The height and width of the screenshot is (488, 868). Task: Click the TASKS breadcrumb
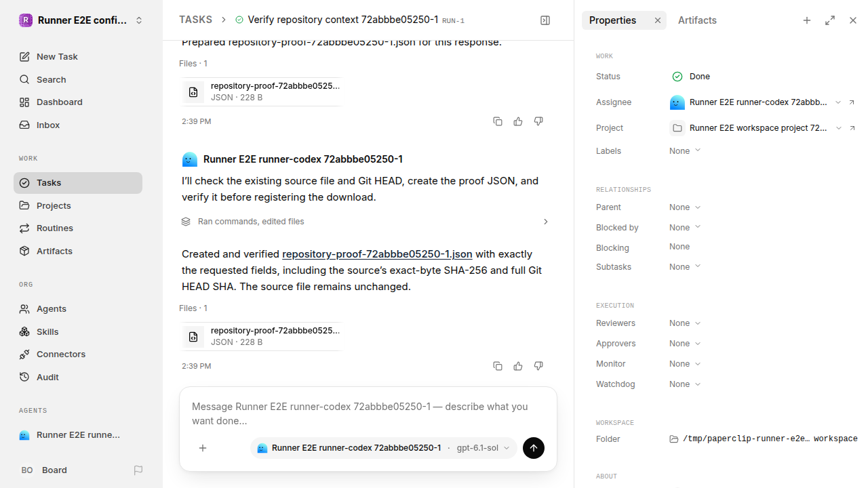point(195,20)
